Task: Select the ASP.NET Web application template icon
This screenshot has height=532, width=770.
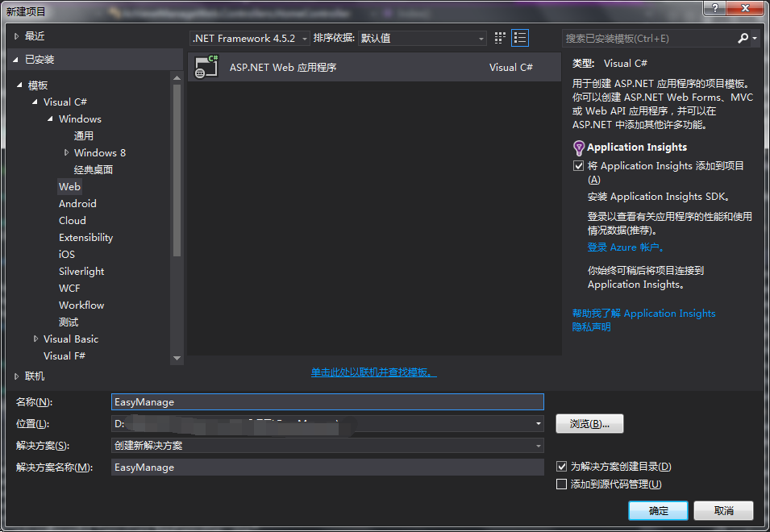Action: [x=206, y=67]
